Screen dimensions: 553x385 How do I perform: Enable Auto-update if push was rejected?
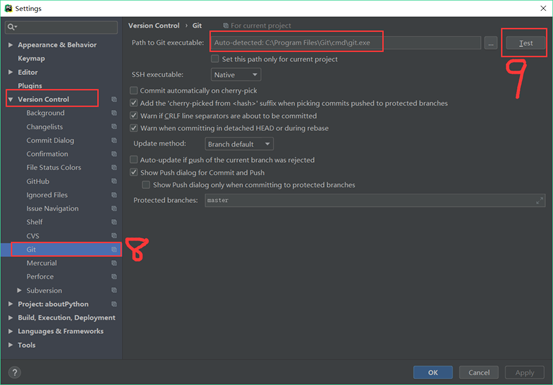[134, 160]
